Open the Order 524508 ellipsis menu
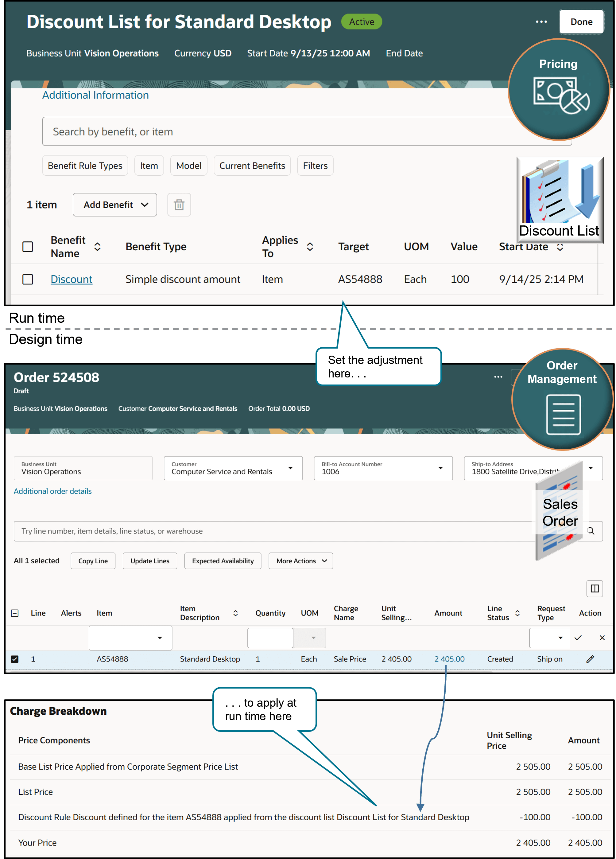This screenshot has height=859, width=616. coord(498,377)
